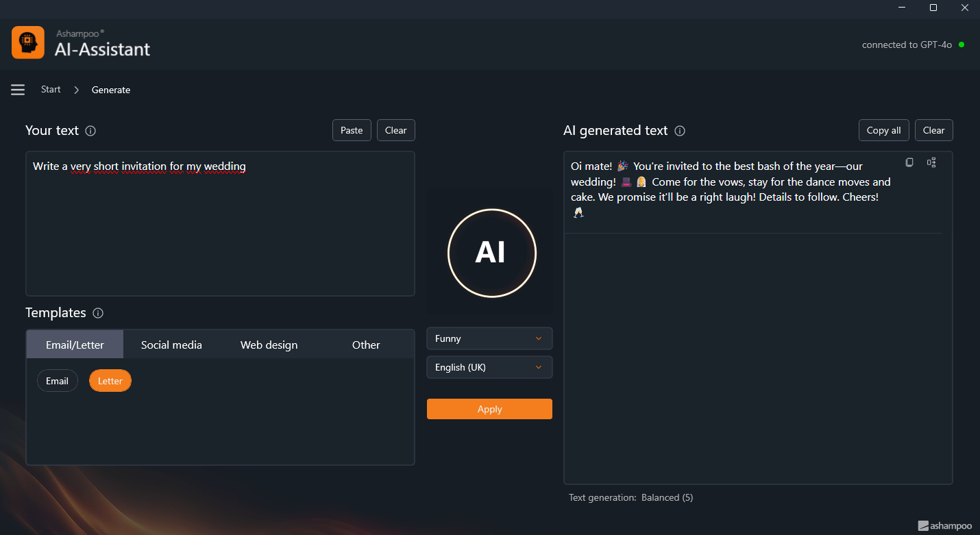Open the Other templates tab
Viewport: 980px width, 535px height.
[366, 345]
